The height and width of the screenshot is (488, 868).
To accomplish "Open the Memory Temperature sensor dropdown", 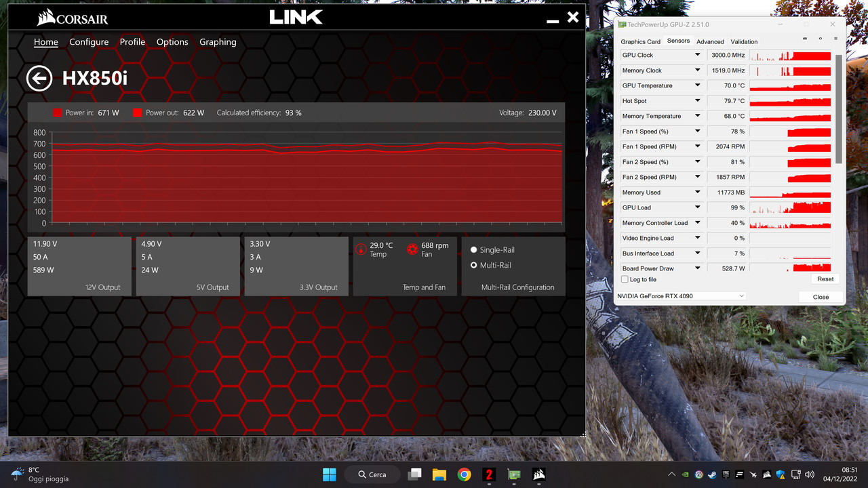I will (x=697, y=116).
